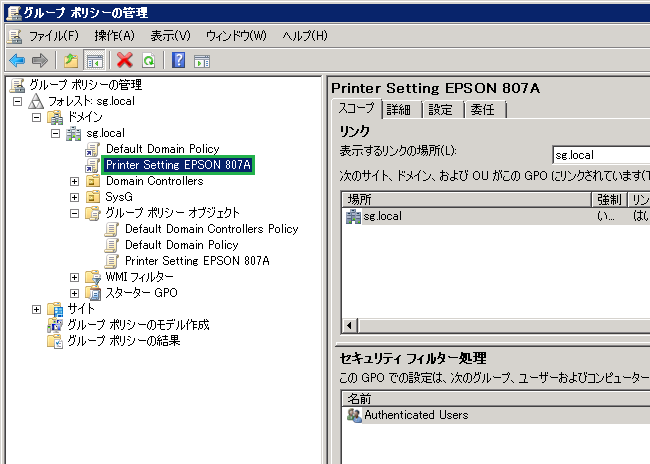The width and height of the screenshot is (650, 464).
Task: Select Default Domain Policy under sg.local
Action: tap(162, 149)
